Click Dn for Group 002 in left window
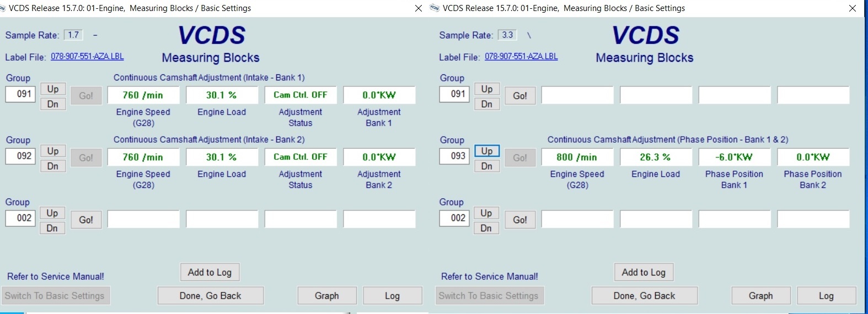Image resolution: width=868 pixels, height=314 pixels. (52, 228)
